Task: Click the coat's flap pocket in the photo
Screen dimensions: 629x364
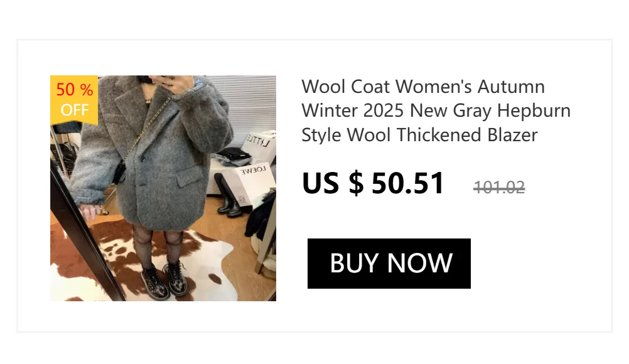Action: 188,176
